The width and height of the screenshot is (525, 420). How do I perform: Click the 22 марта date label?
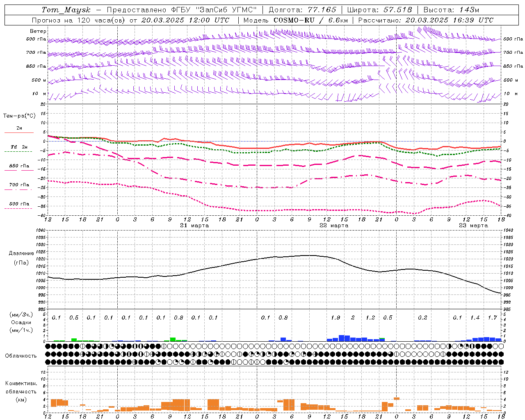[334, 226]
